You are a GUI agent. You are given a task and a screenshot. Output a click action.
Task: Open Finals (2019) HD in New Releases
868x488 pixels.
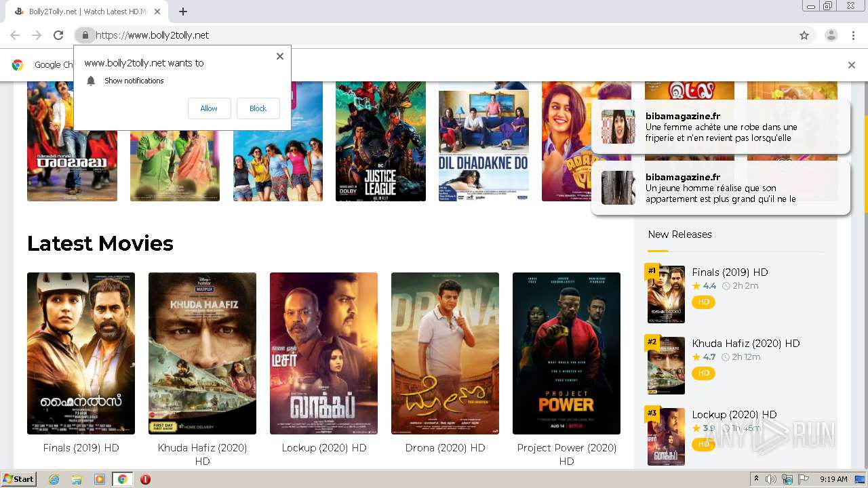point(730,272)
